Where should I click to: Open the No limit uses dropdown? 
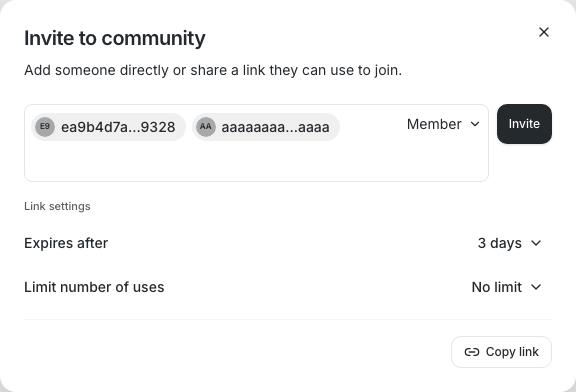[506, 287]
